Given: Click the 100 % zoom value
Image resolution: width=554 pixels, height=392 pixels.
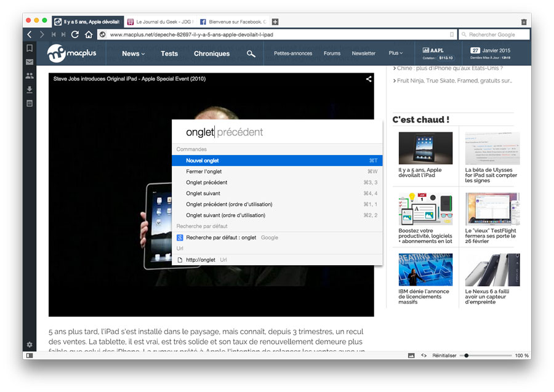Looking at the screenshot, I should tap(521, 356).
